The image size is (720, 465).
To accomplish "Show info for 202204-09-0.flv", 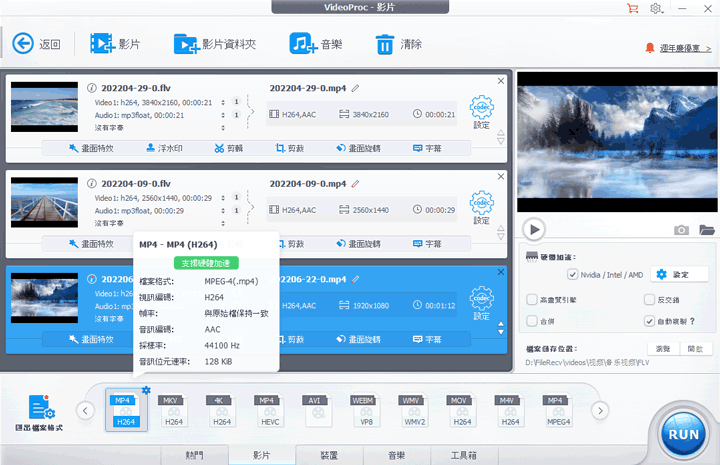I will coord(92,183).
